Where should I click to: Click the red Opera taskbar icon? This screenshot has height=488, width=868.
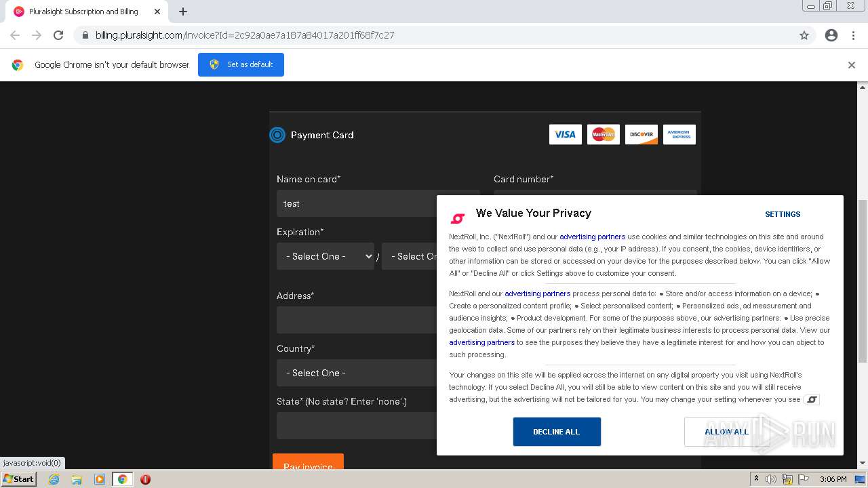[x=145, y=479]
